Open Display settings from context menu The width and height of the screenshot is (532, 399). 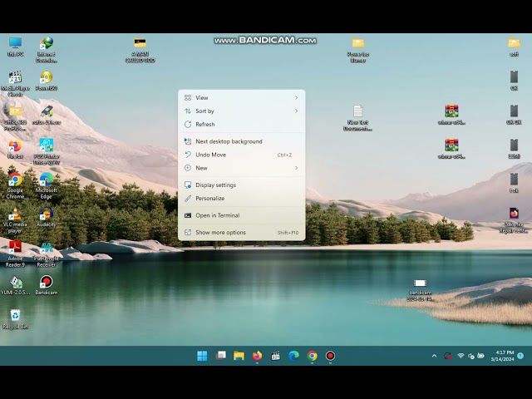[242, 185]
